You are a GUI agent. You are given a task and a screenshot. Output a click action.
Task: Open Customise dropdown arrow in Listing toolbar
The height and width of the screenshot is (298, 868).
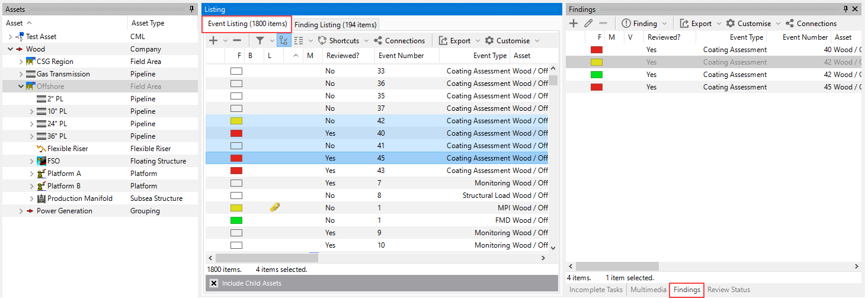pos(537,41)
